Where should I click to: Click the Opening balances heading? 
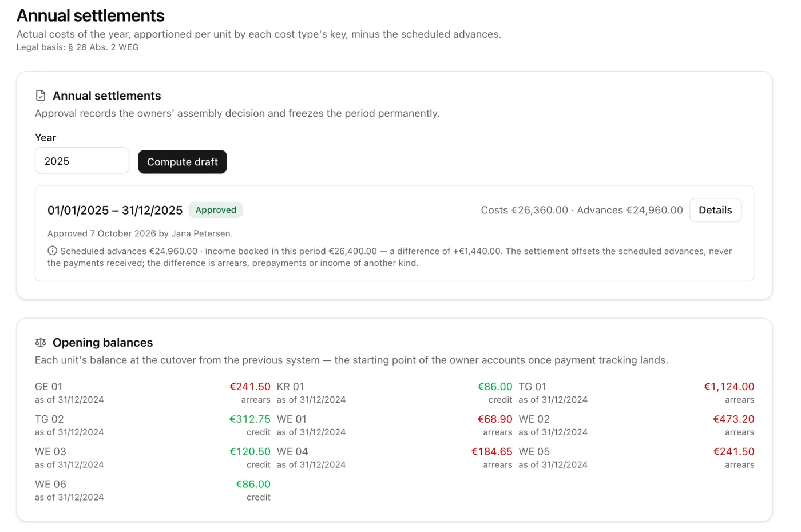tap(103, 343)
